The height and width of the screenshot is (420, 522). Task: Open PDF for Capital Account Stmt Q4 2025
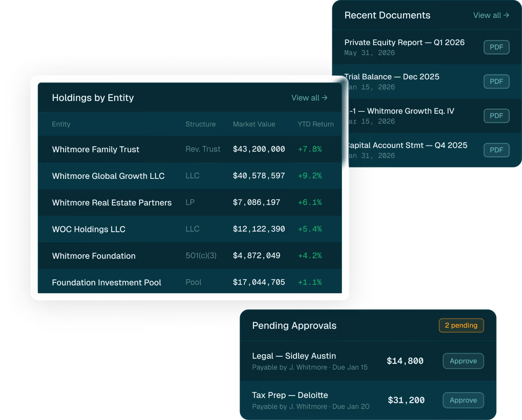click(x=496, y=150)
